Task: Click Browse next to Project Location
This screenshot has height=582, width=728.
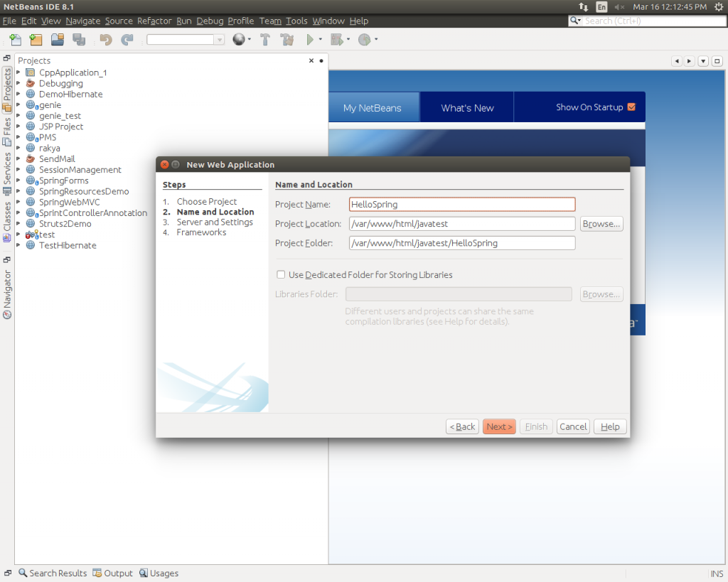Action: coord(601,224)
